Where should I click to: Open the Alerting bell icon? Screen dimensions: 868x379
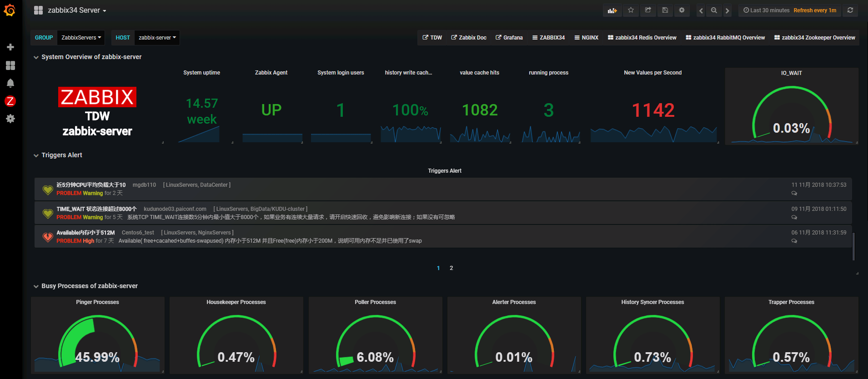tap(10, 83)
